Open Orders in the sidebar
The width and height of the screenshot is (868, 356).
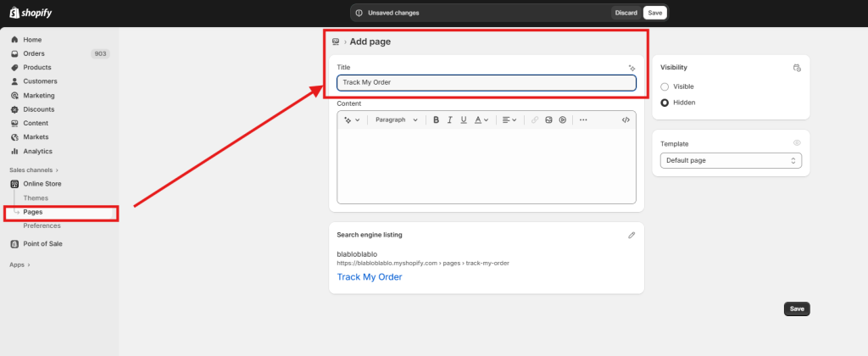(x=34, y=53)
